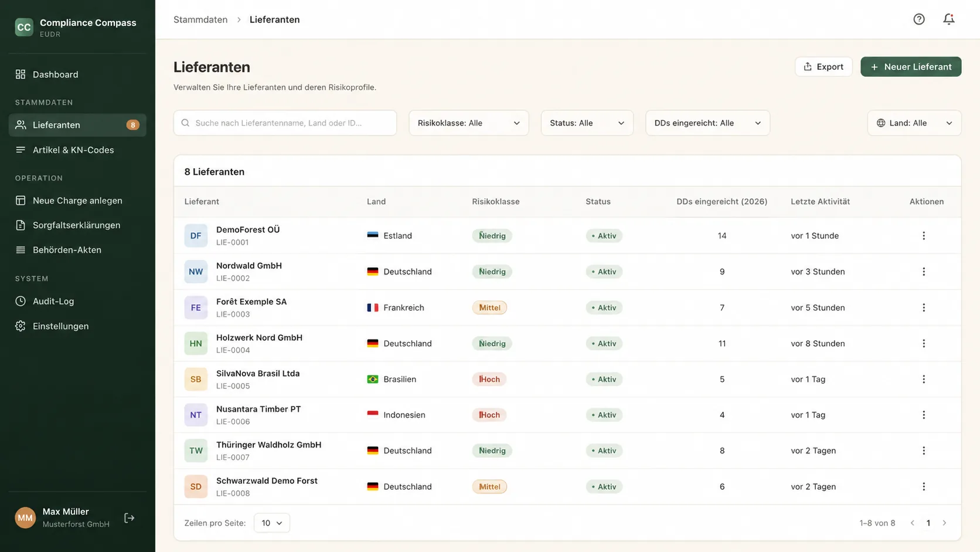The image size is (980, 552).
Task: Click Stammdaten breadcrumb link
Action: [200, 19]
